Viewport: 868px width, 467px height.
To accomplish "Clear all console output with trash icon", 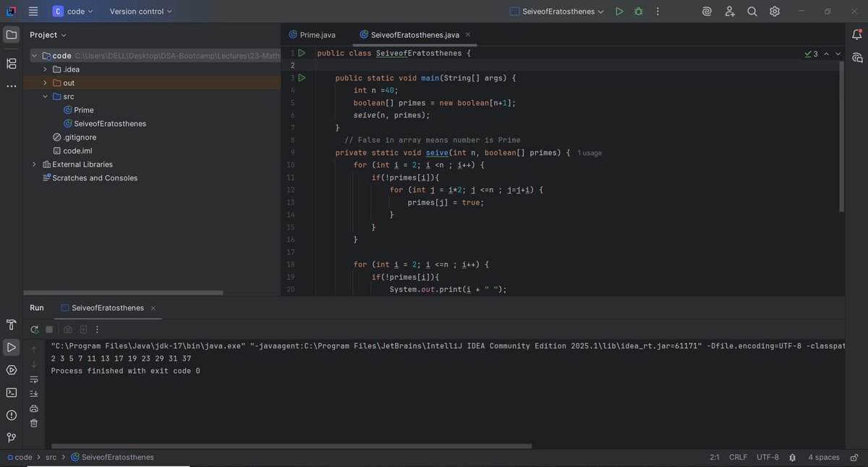I will pyautogui.click(x=34, y=424).
